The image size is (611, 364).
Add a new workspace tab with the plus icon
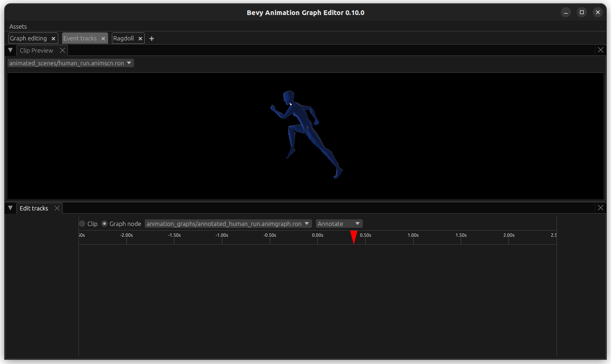151,38
